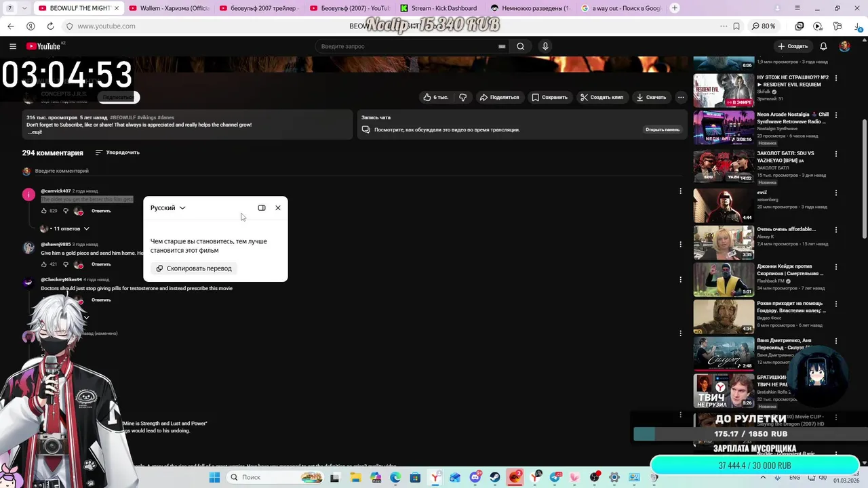Click the YouTube search magnifier button
The image size is (868, 488).
point(520,46)
